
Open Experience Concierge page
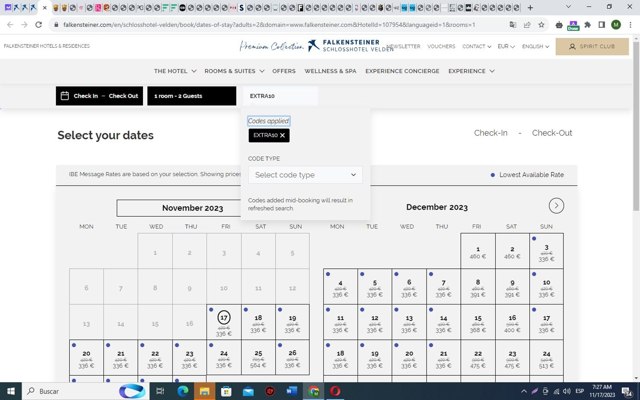click(402, 71)
